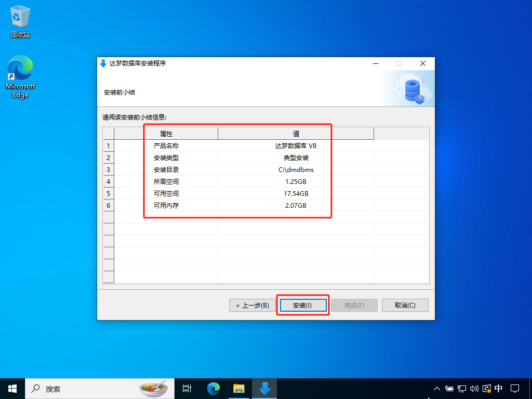532x399 pixels.
Task: Click the 属性 column header
Action: click(x=166, y=134)
